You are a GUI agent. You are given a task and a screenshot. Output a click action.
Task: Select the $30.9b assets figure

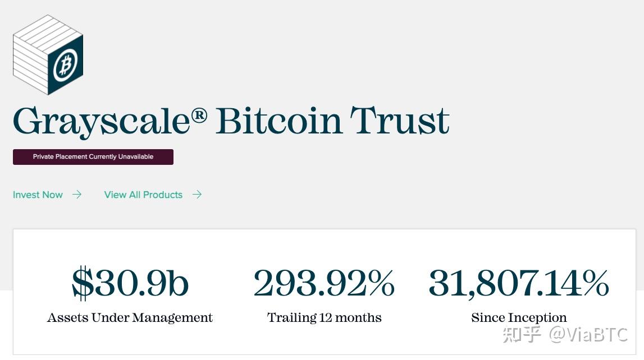tap(130, 283)
